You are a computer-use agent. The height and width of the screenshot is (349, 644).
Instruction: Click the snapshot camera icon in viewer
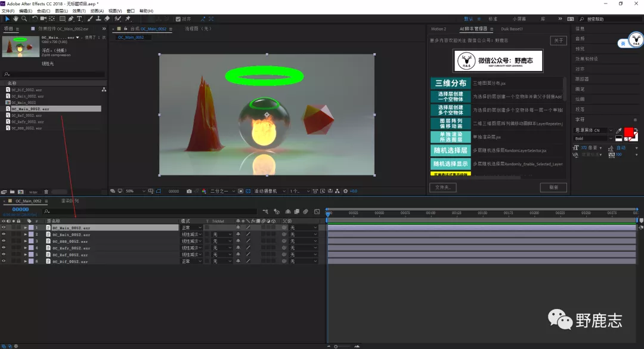[x=189, y=192]
